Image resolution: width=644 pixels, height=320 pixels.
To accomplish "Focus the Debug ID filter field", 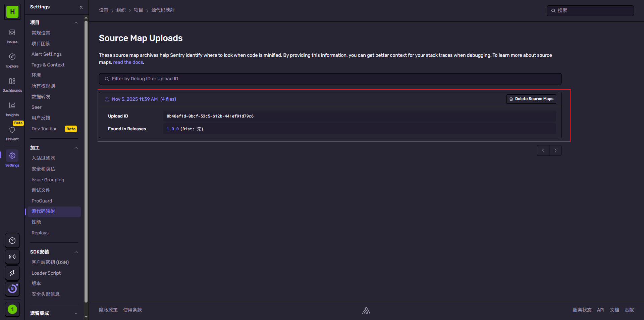I will [x=330, y=79].
